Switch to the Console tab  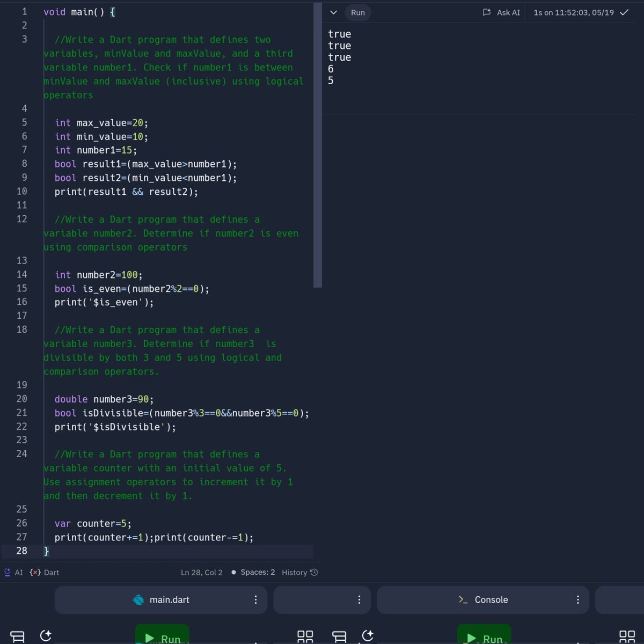pyautogui.click(x=483, y=599)
